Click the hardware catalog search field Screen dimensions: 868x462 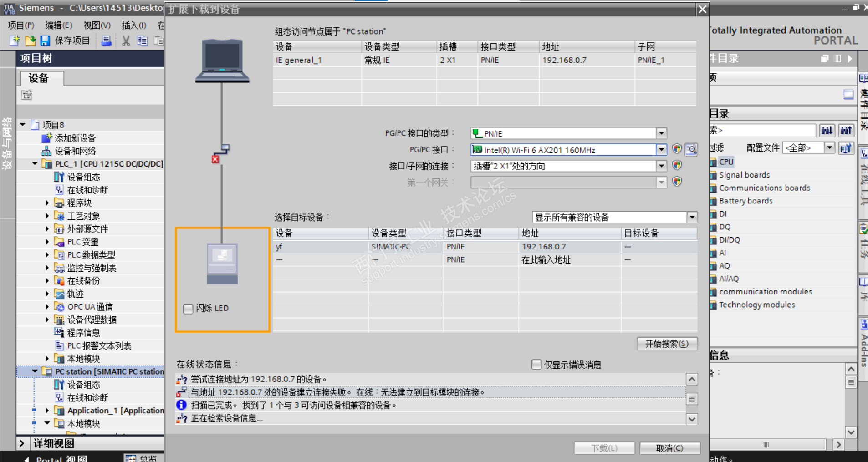763,131
